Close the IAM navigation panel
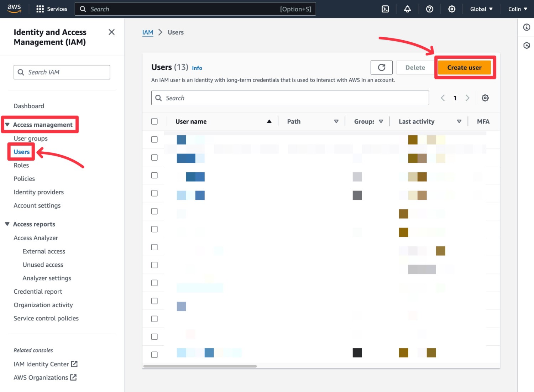 (x=111, y=32)
